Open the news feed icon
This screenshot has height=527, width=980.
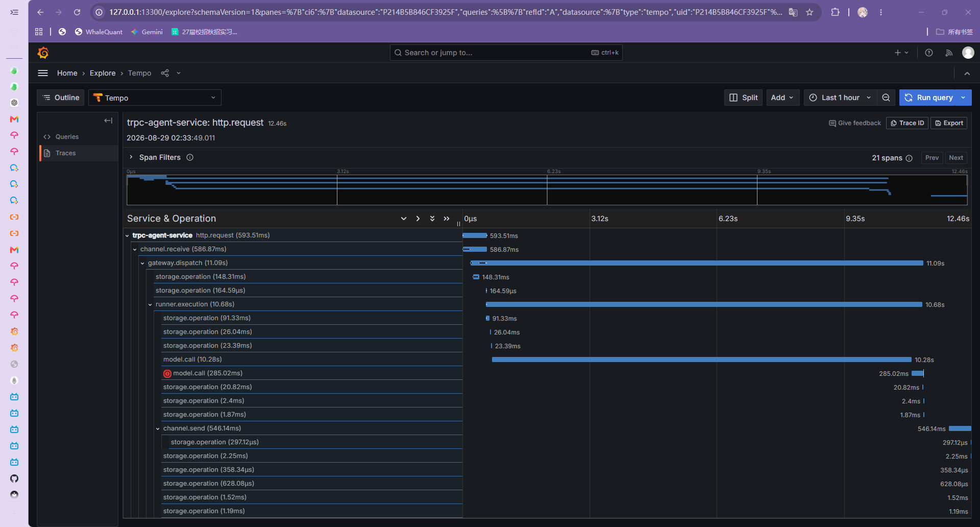(x=949, y=53)
